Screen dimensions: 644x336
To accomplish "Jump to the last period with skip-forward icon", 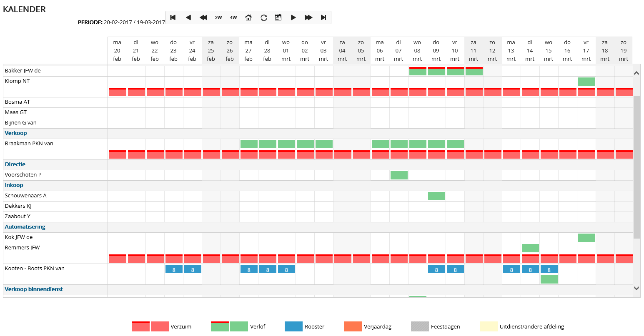I will (323, 17).
